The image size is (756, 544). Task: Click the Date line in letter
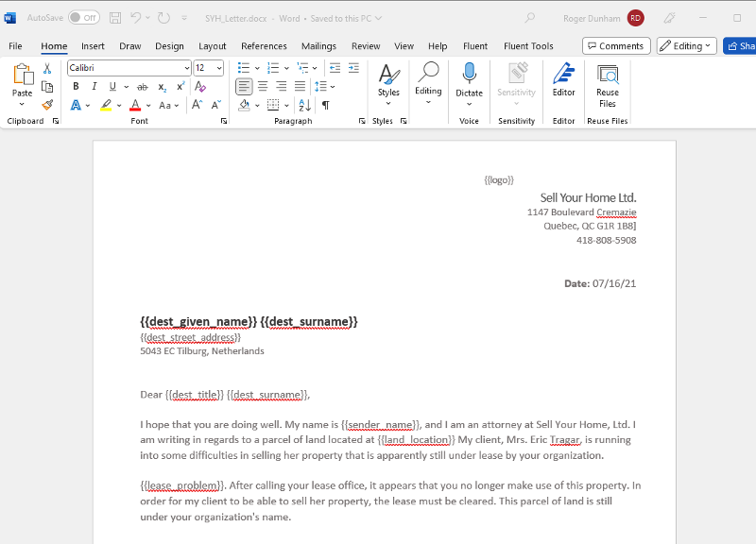[600, 283]
